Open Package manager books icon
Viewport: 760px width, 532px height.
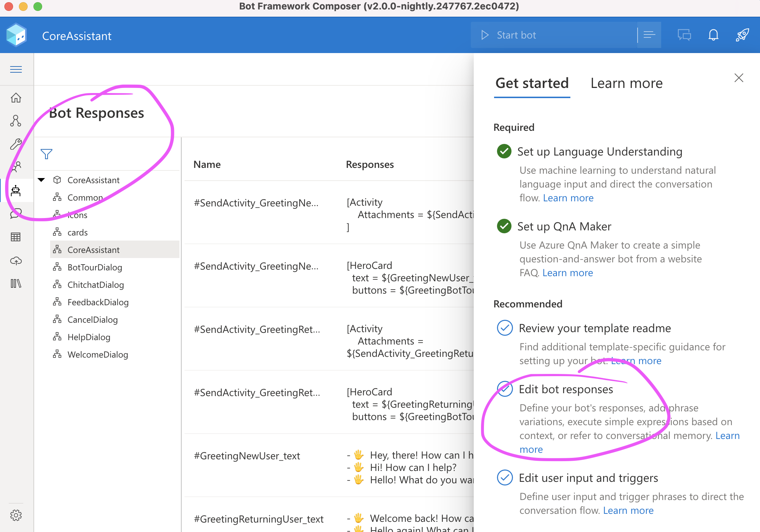tap(16, 283)
